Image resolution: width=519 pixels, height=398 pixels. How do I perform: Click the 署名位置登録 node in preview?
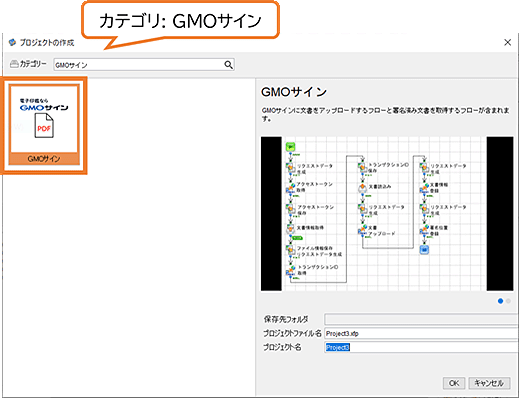tap(424, 230)
